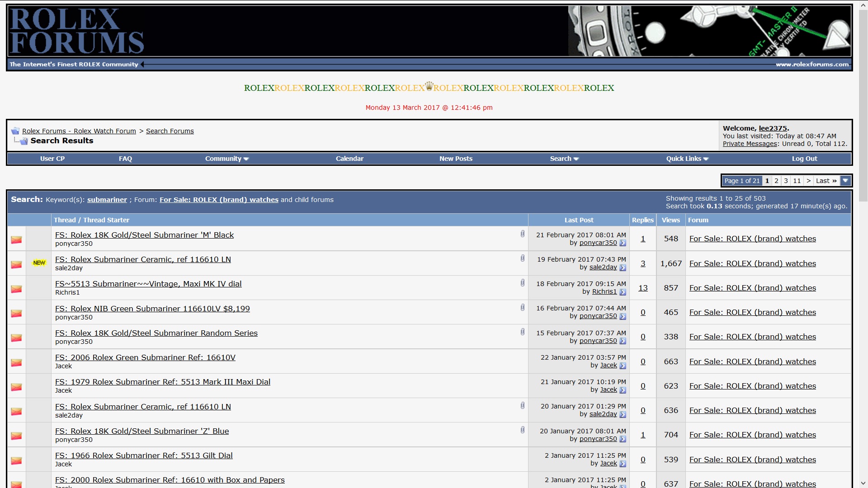
Task: Jump to Last page of results
Action: point(826,181)
